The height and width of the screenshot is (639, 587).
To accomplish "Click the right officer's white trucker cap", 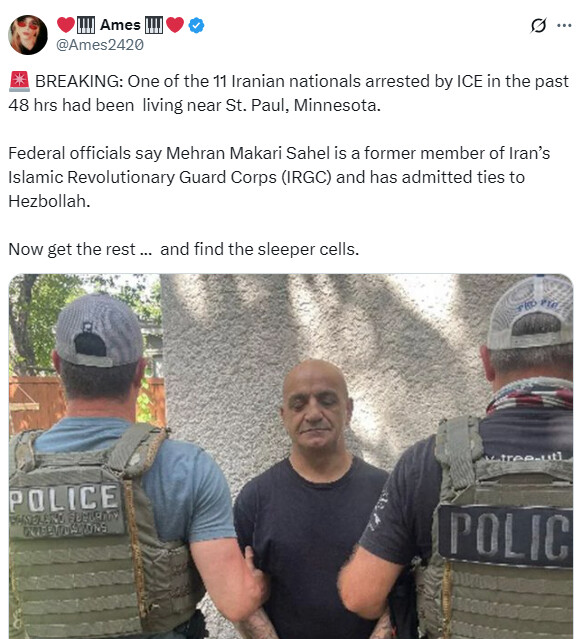I will pos(530,312).
